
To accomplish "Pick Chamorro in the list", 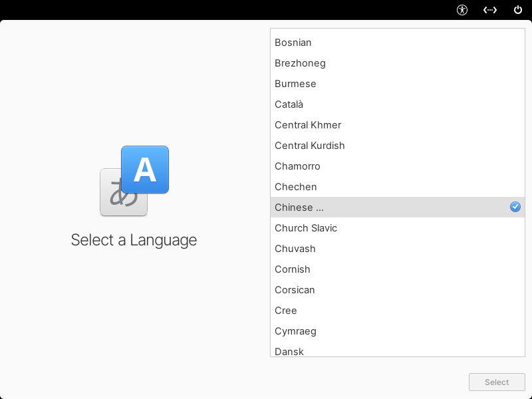I will (397, 166).
